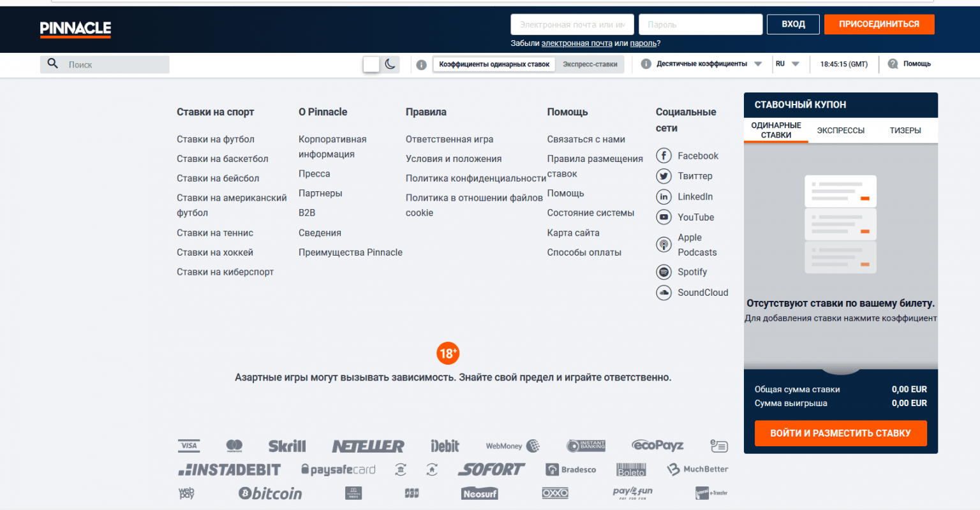
Task: Click the Boleto payment logo
Action: tap(632, 470)
